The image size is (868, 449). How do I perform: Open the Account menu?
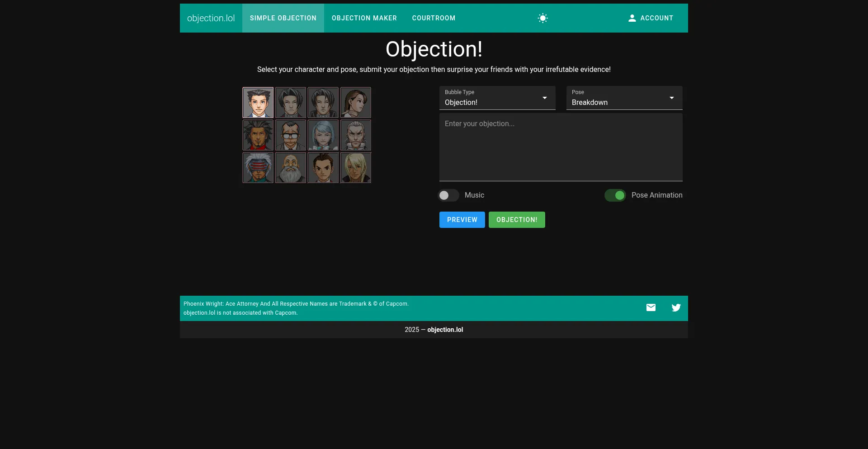tap(651, 18)
